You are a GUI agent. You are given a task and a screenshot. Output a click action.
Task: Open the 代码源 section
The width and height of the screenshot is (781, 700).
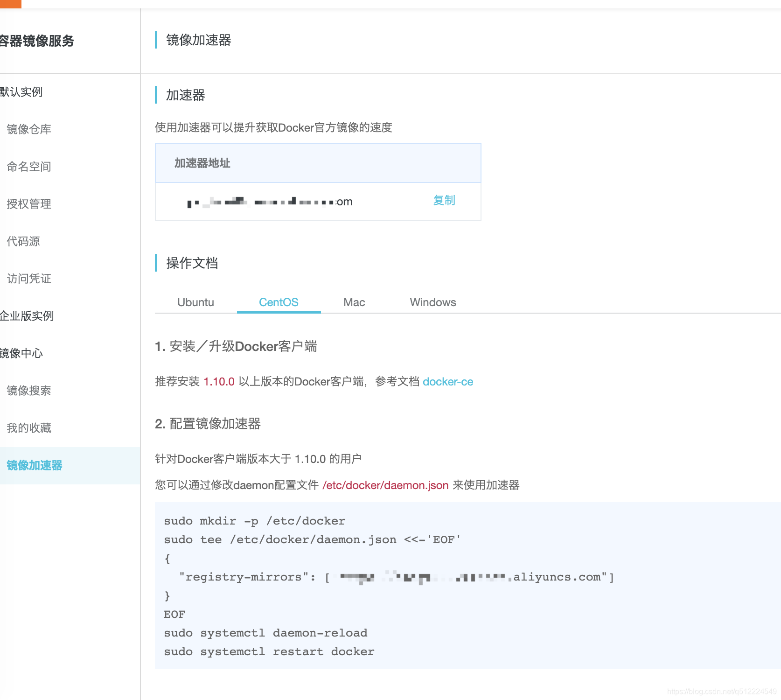click(x=23, y=241)
